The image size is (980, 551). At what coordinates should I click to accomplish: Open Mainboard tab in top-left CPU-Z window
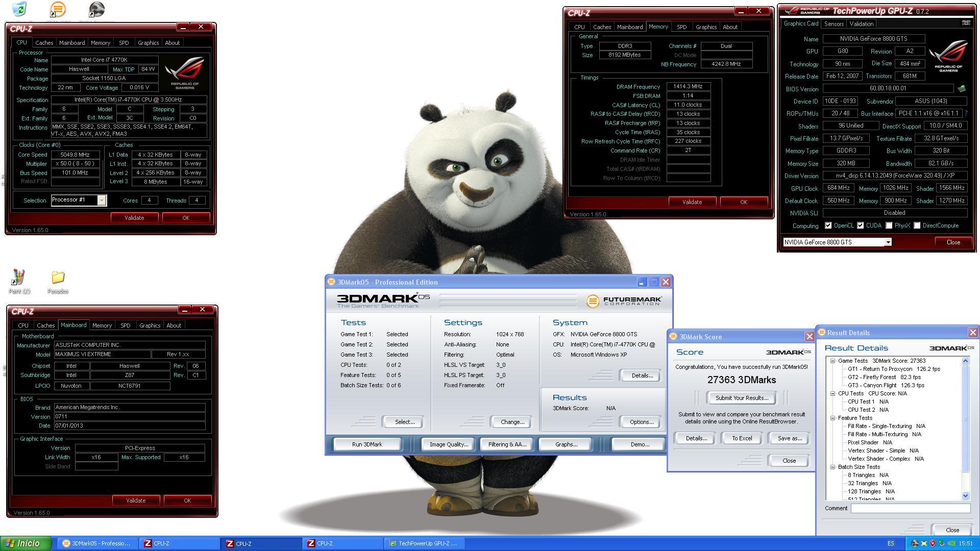coord(72,43)
